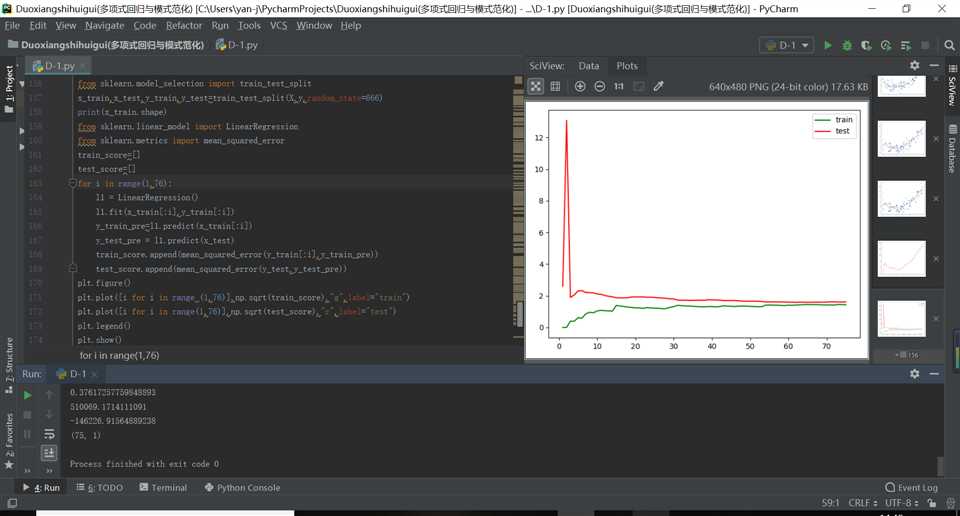This screenshot has width=960, height=516.
Task: Open the Navigate menu
Action: [x=105, y=26]
